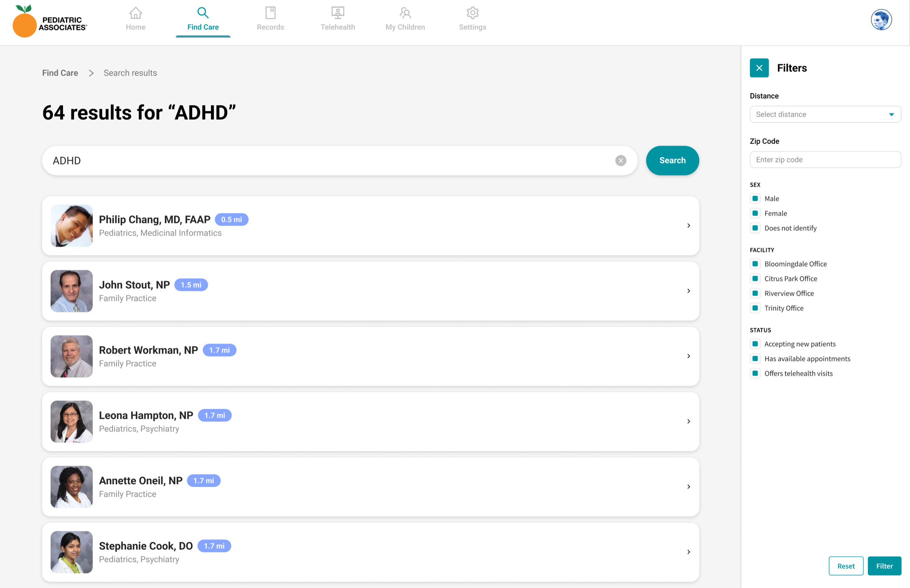The image size is (910, 588).
Task: Open the Select distance dropdown
Action: pyautogui.click(x=825, y=114)
